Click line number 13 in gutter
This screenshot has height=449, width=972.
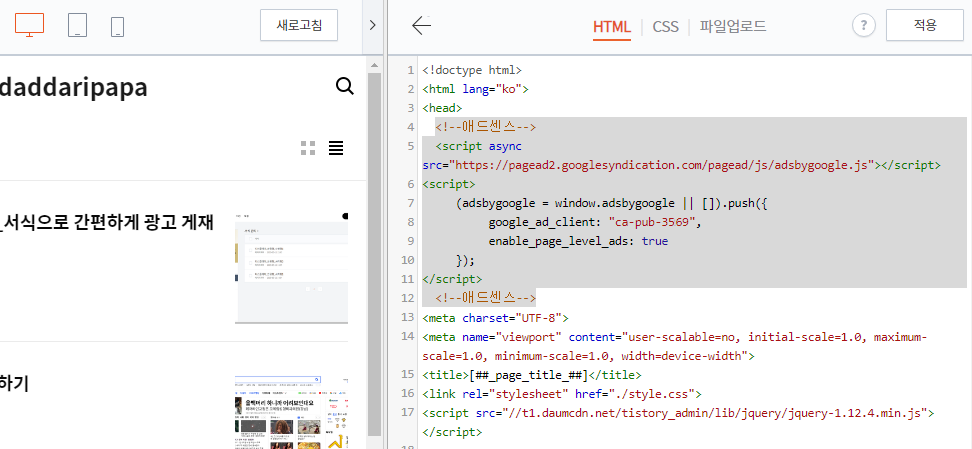point(407,318)
